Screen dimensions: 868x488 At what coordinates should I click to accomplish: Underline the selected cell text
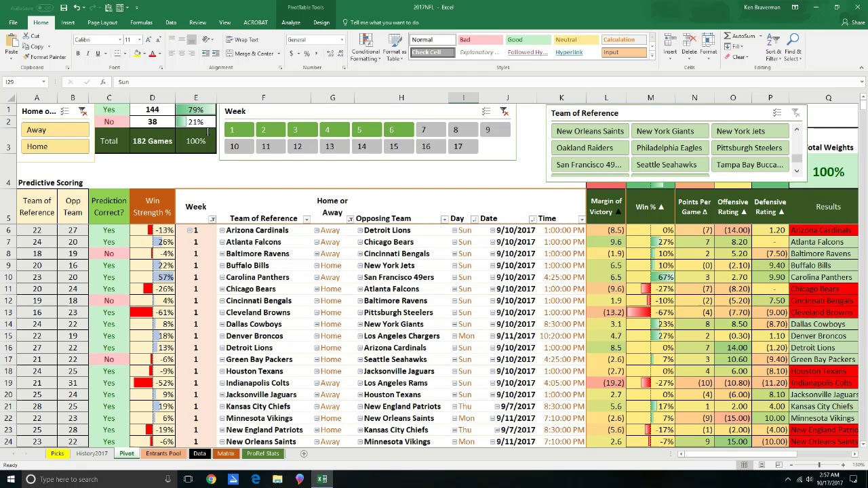point(98,54)
